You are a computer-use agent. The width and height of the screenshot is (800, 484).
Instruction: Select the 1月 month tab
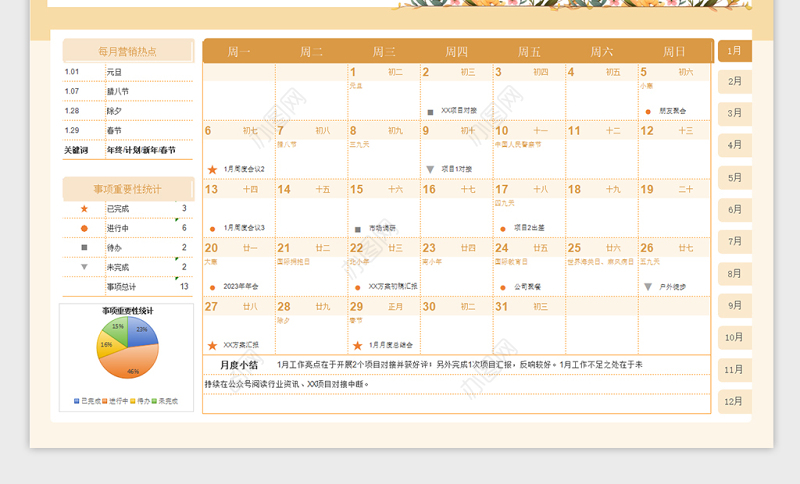[x=735, y=50]
